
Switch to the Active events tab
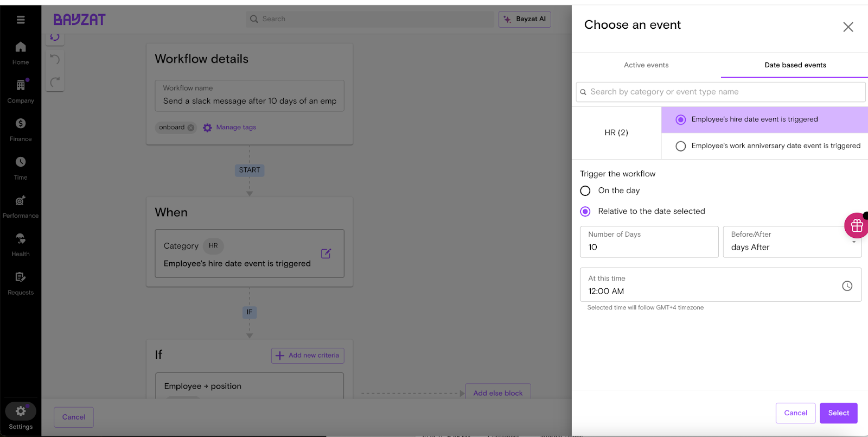646,65
